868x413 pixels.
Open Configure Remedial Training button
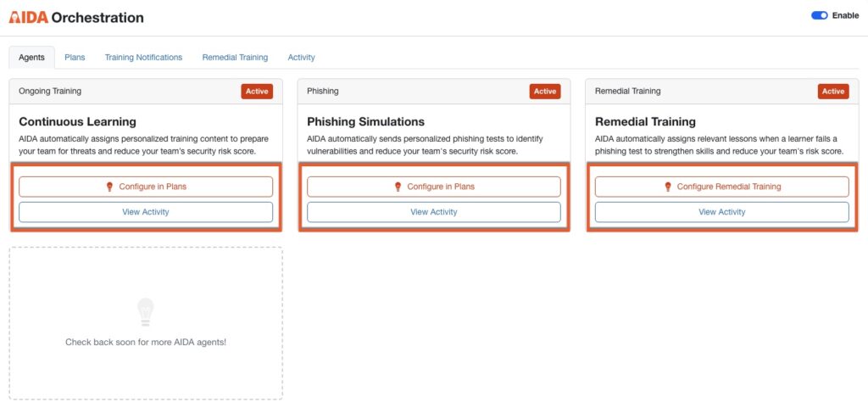tap(722, 187)
